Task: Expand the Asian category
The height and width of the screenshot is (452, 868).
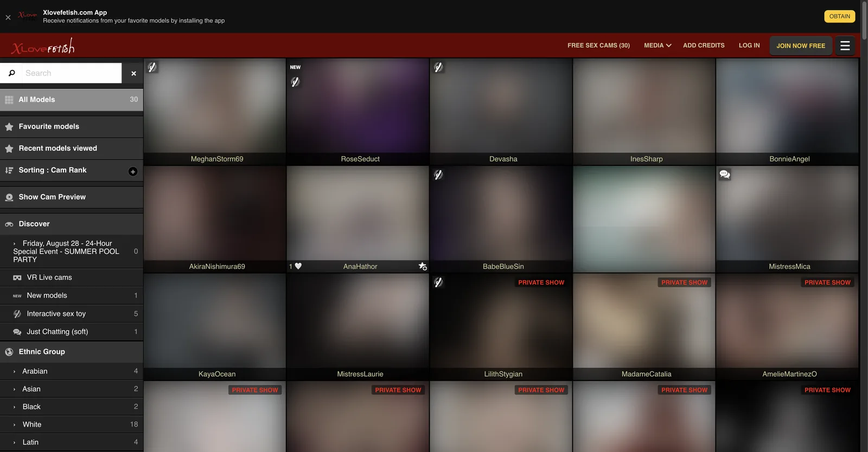Action: tap(72, 389)
